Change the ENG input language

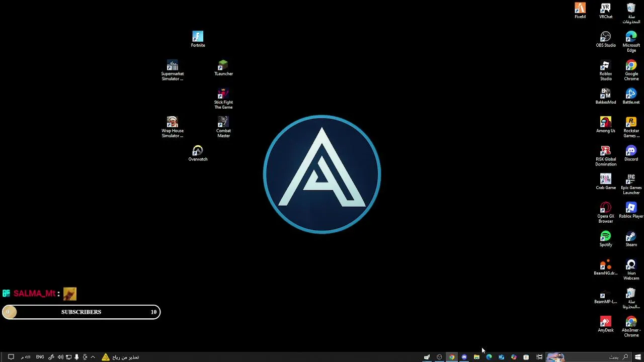point(40,357)
